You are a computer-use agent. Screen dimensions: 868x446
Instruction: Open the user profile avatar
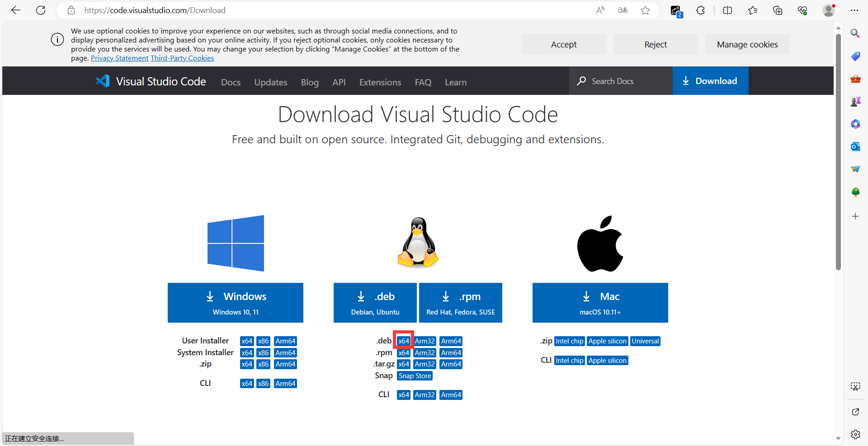[829, 10]
